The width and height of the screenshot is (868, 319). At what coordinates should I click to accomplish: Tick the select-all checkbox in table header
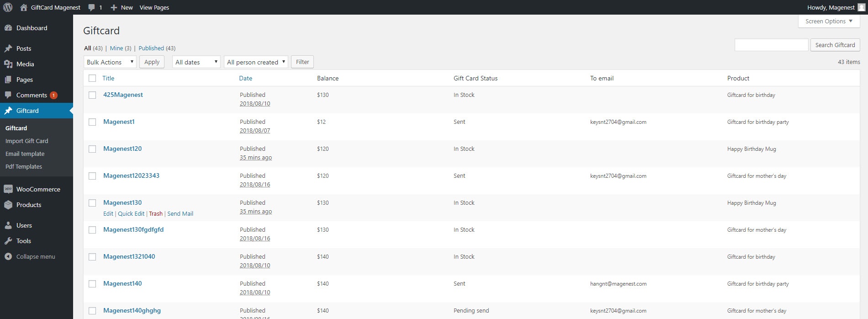(92, 78)
